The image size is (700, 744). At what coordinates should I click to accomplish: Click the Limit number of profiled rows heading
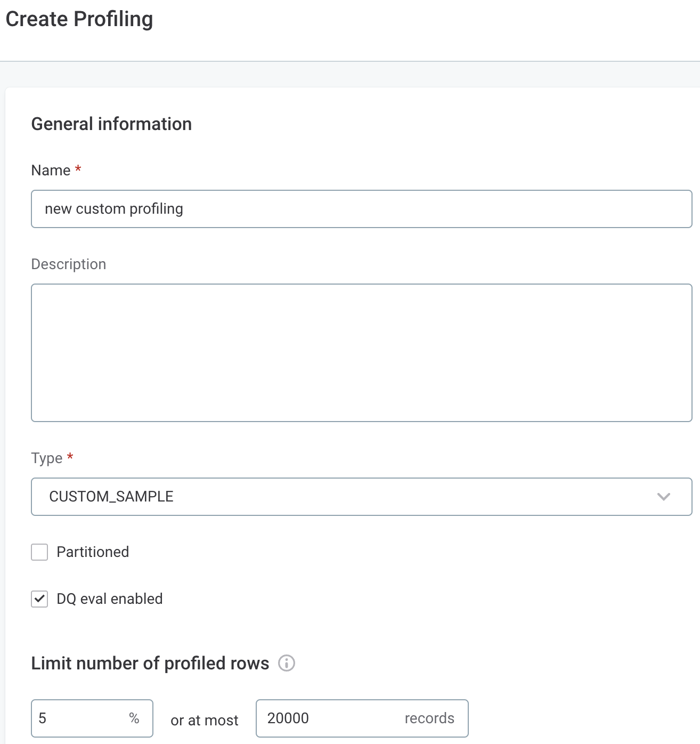tap(150, 664)
